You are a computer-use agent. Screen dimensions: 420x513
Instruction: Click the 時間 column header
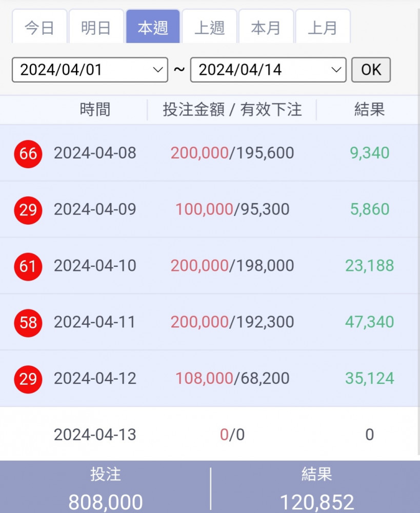click(x=95, y=110)
